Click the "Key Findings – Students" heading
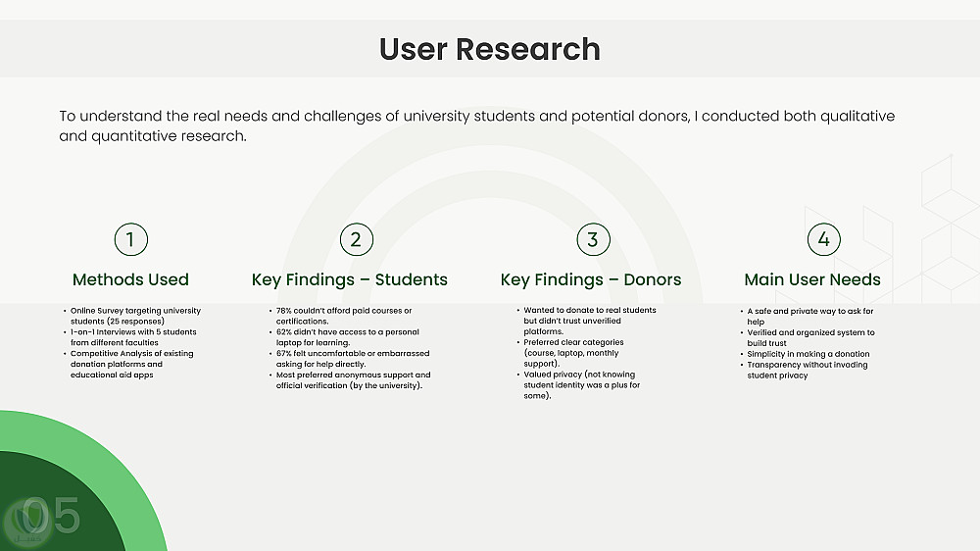This screenshot has width=980, height=551. (349, 279)
